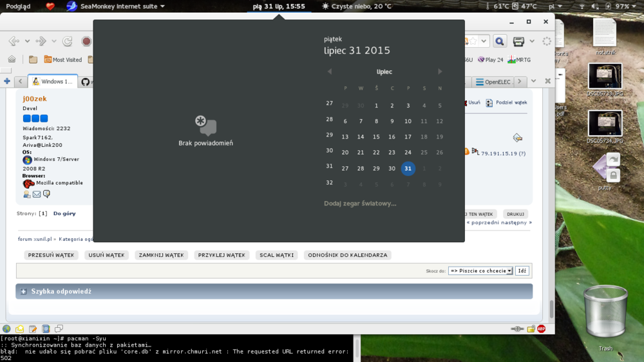This screenshot has width=644, height=362.
Task: Open a new tab with the blue plus
Action: click(7, 81)
